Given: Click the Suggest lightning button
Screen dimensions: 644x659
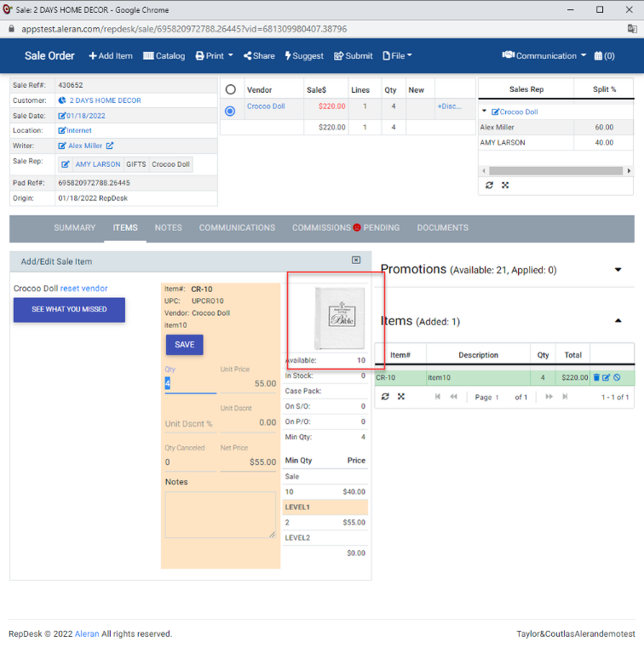Looking at the screenshot, I should [x=304, y=56].
